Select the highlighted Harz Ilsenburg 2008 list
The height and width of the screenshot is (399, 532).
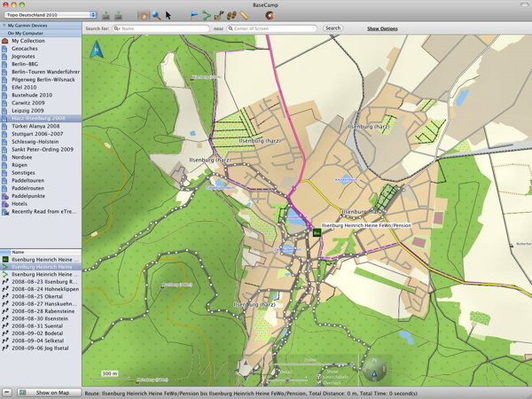(41, 119)
